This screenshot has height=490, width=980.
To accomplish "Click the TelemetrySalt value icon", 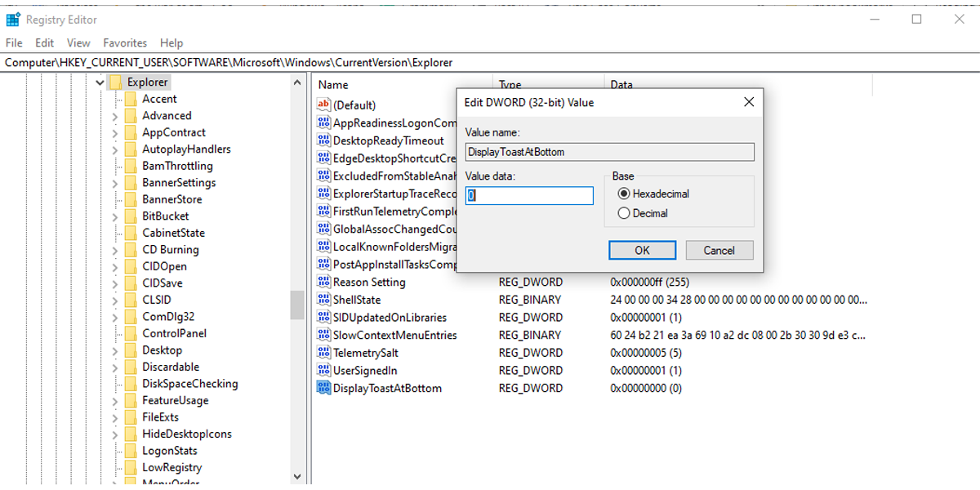I will tap(323, 353).
